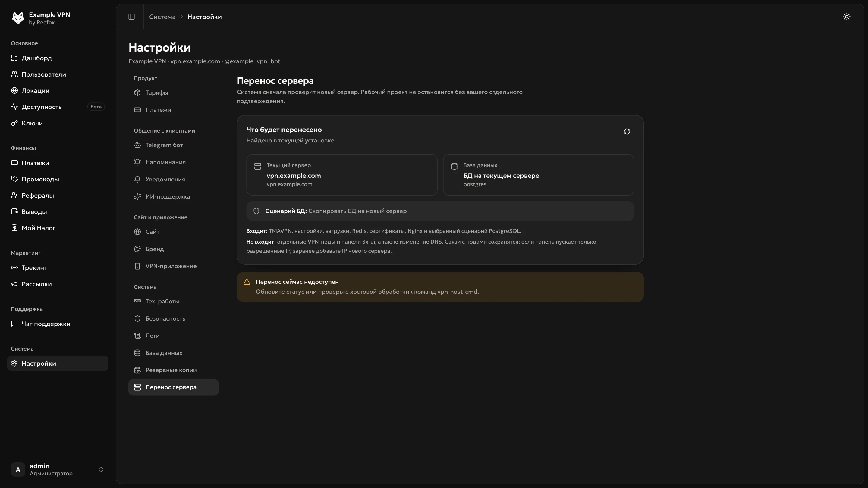This screenshot has height=488, width=868.
Task: Open Доступность beta page
Action: [x=58, y=107]
